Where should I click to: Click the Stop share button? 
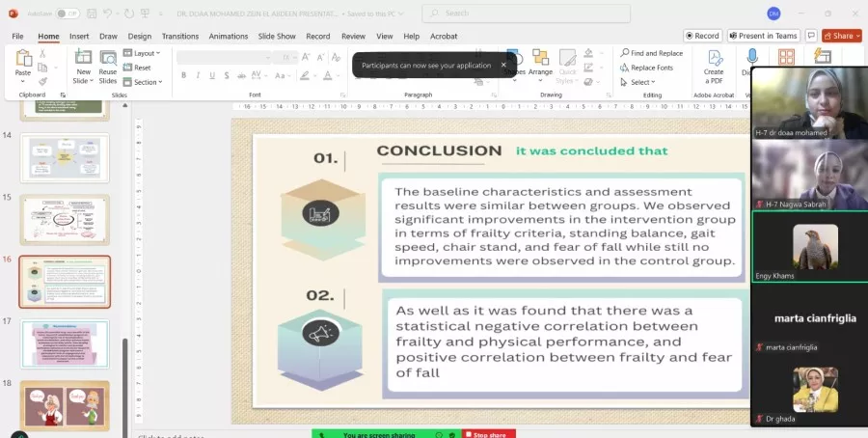pyautogui.click(x=489, y=434)
